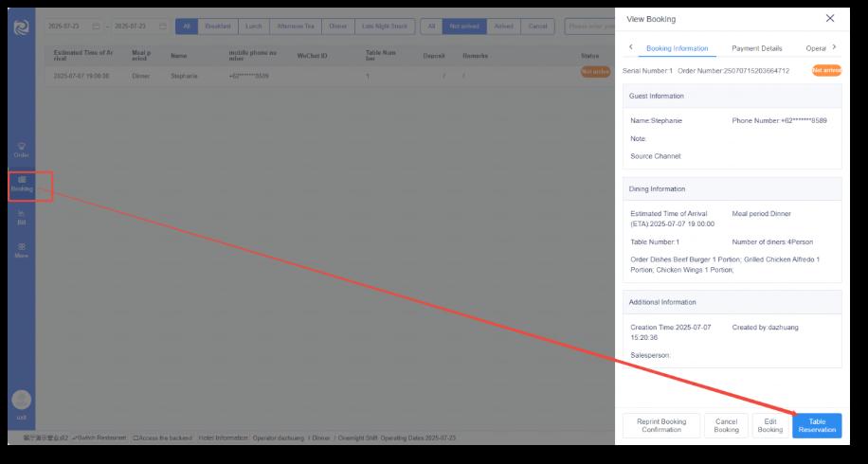Click the WeChat ID column header
The height and width of the screenshot is (464, 868).
[x=312, y=56]
